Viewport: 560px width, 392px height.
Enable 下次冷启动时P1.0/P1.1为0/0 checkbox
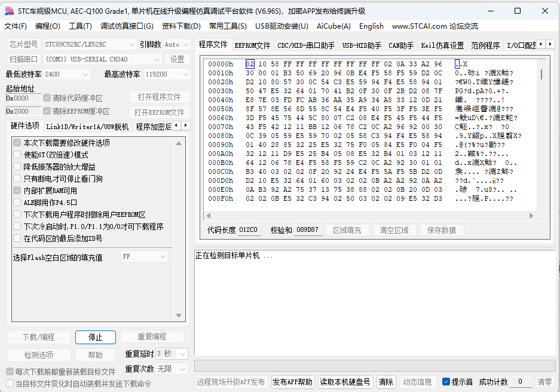coord(17,226)
